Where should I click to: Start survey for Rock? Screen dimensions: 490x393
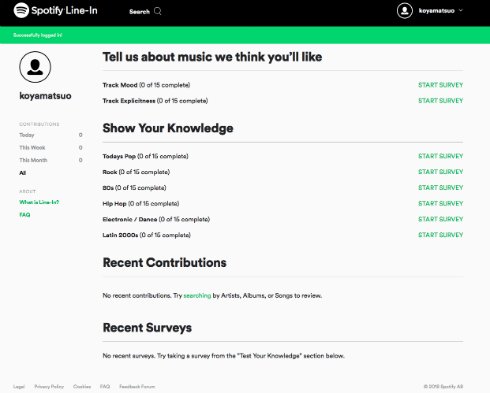[x=441, y=172]
